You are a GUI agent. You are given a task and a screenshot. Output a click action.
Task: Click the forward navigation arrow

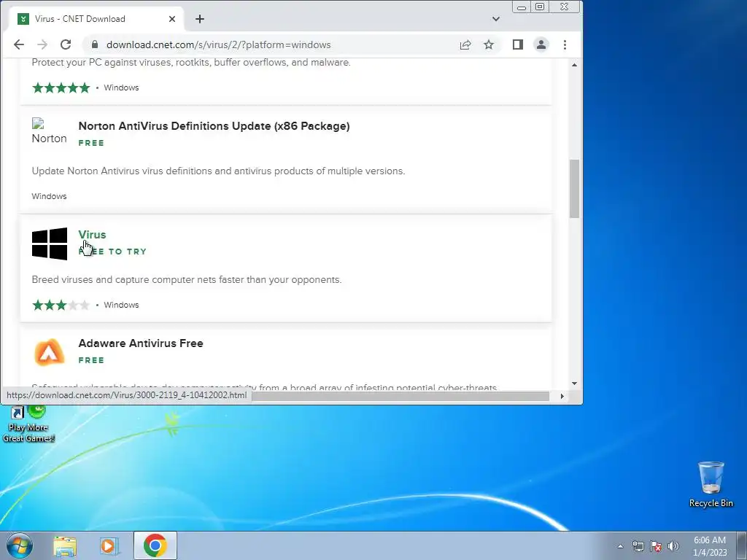point(42,44)
